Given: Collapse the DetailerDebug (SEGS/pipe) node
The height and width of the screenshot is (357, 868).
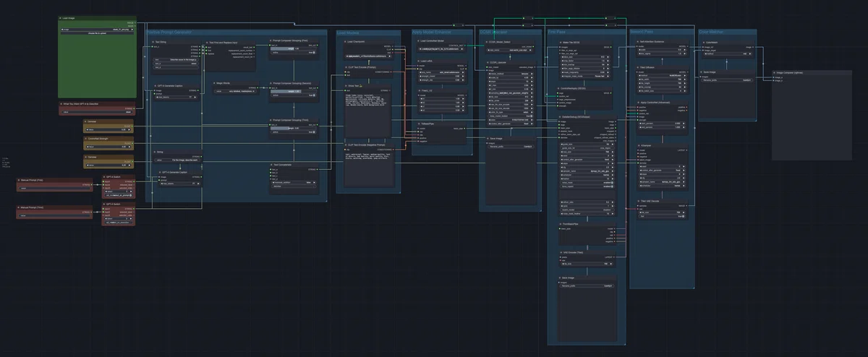Looking at the screenshot, I should pyautogui.click(x=559, y=116).
